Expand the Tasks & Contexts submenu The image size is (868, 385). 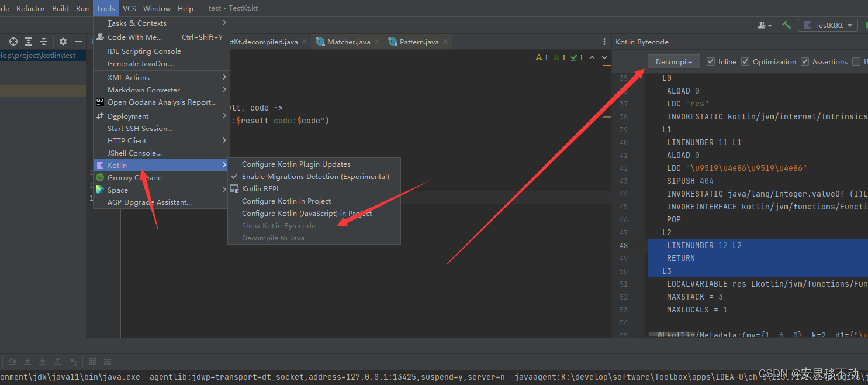tap(136, 22)
